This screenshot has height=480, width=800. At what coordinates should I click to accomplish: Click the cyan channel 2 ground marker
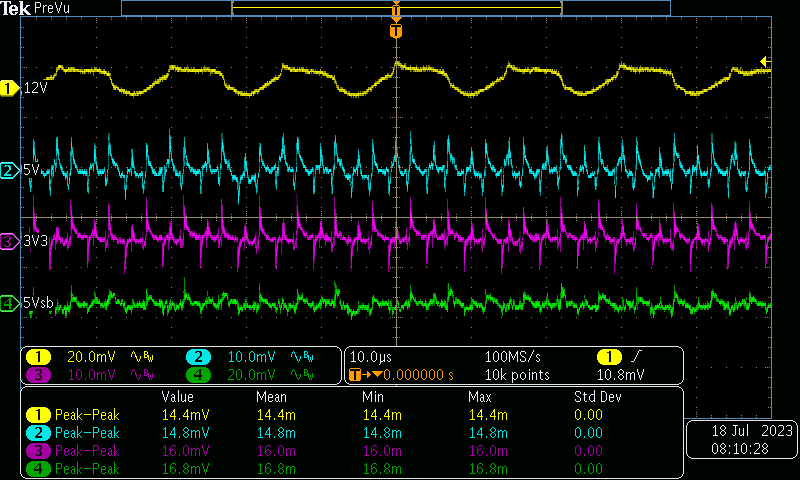coord(10,170)
